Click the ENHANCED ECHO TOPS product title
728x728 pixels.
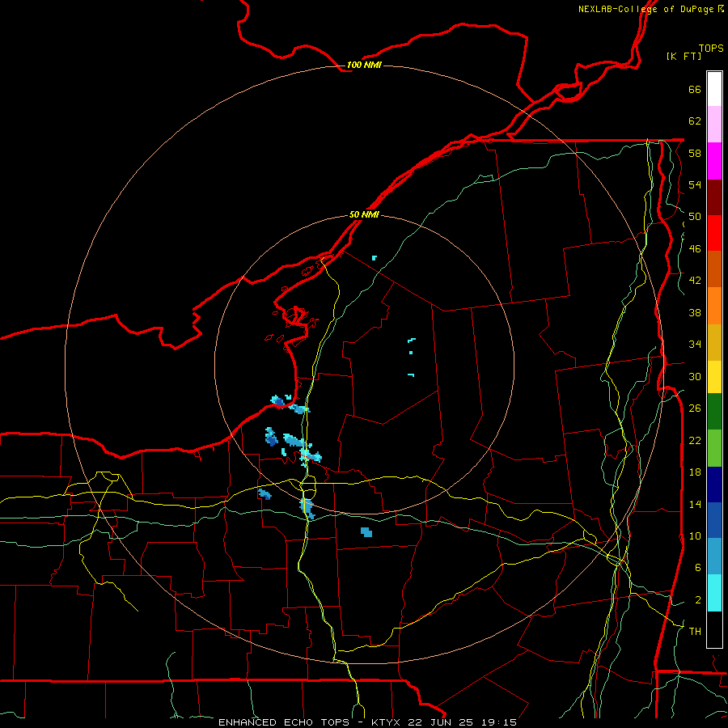pos(284,722)
